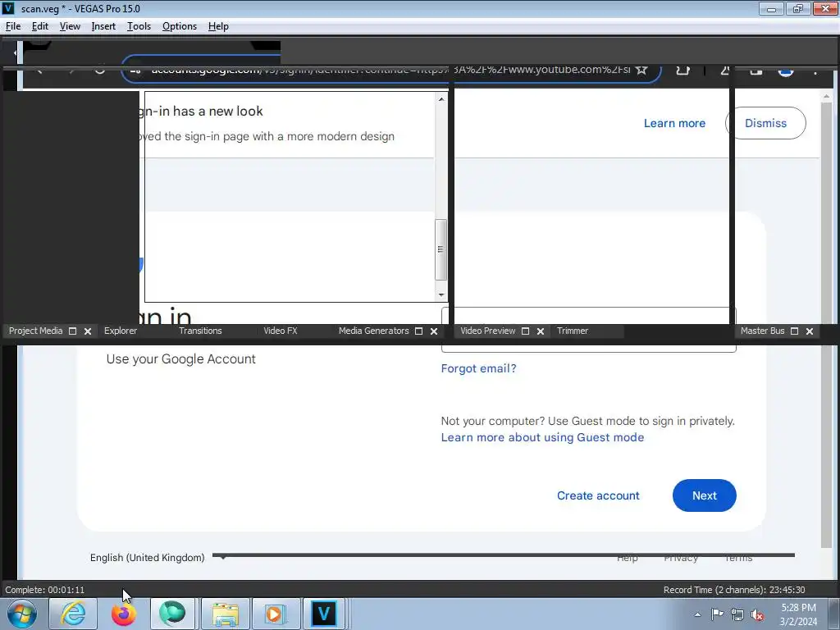Viewport: 840px width, 630px height.
Task: Select the Video Preview tab
Action: 487,331
